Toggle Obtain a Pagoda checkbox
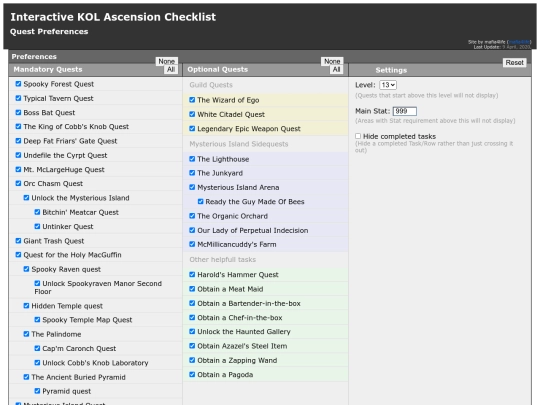 [x=192, y=374]
